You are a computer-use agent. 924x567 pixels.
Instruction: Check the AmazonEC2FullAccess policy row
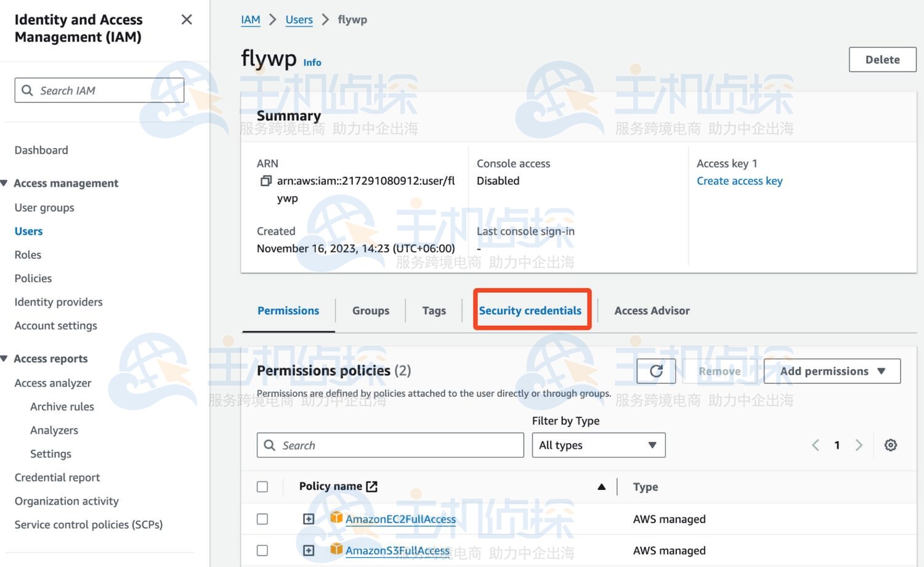(262, 519)
